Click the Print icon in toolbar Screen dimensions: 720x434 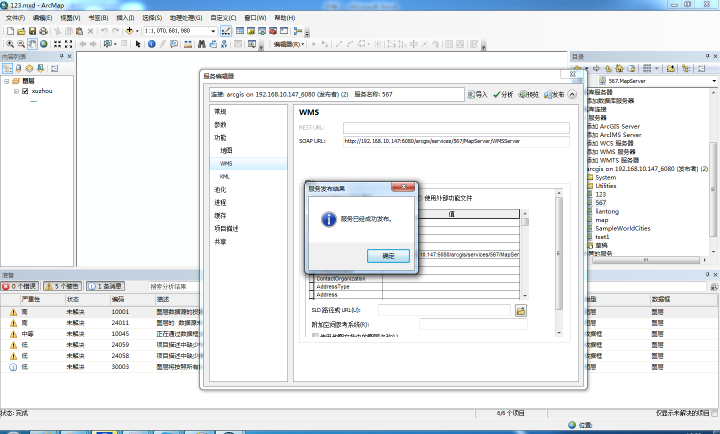pos(43,31)
